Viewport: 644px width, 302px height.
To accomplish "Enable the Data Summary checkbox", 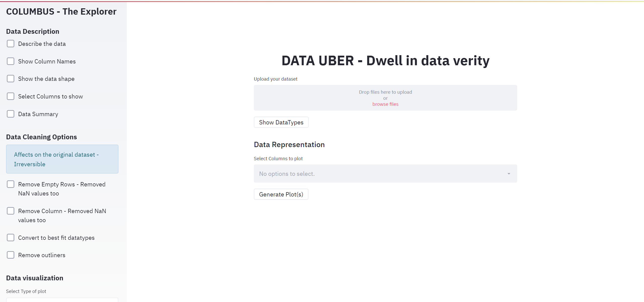I will click(11, 114).
